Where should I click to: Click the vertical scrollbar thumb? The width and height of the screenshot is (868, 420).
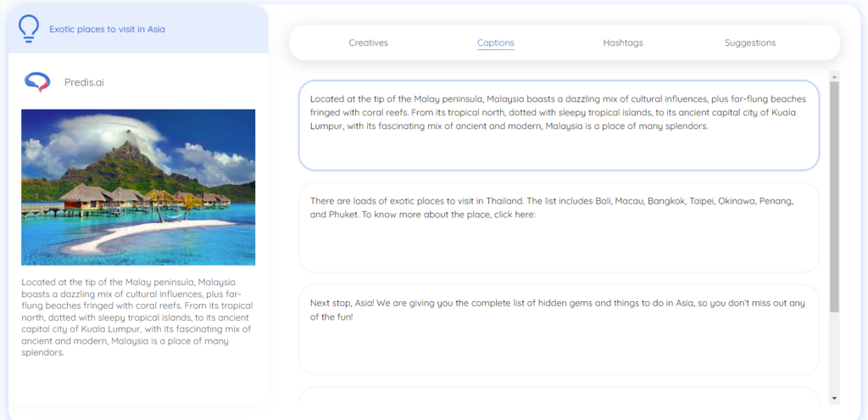point(834,197)
